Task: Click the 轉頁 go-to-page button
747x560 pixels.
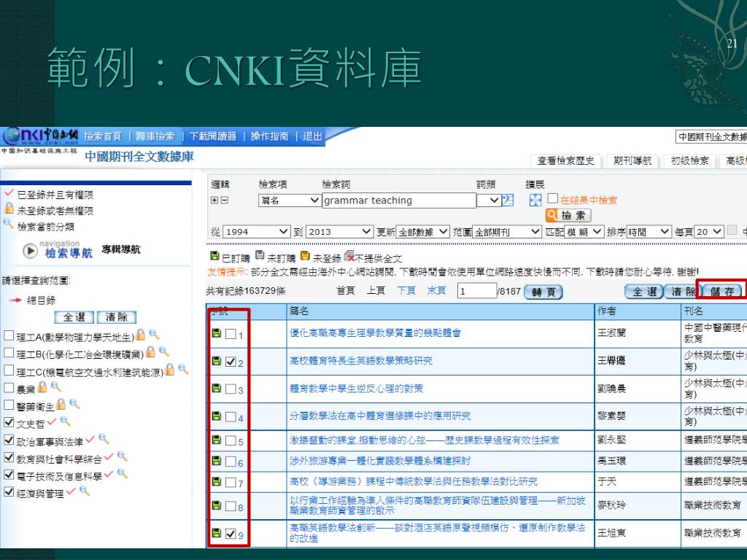Action: 543,292
